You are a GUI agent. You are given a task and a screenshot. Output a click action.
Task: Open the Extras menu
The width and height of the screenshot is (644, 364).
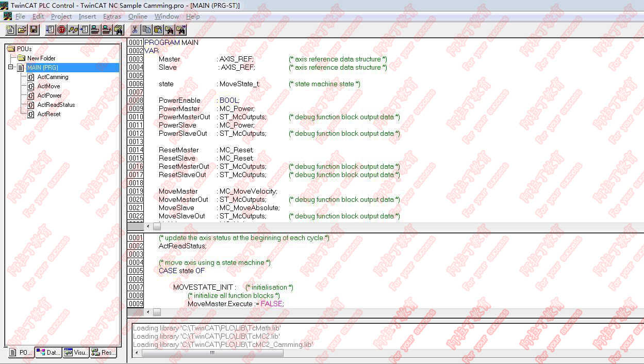point(112,17)
